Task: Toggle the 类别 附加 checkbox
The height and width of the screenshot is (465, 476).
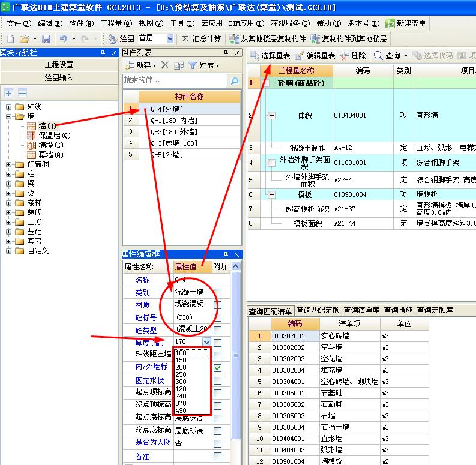Action: (x=218, y=293)
